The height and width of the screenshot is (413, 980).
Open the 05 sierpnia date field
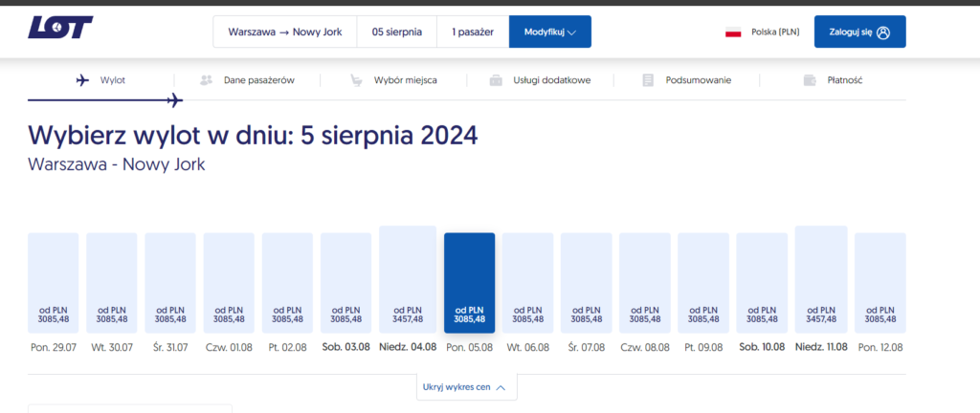coord(396,32)
